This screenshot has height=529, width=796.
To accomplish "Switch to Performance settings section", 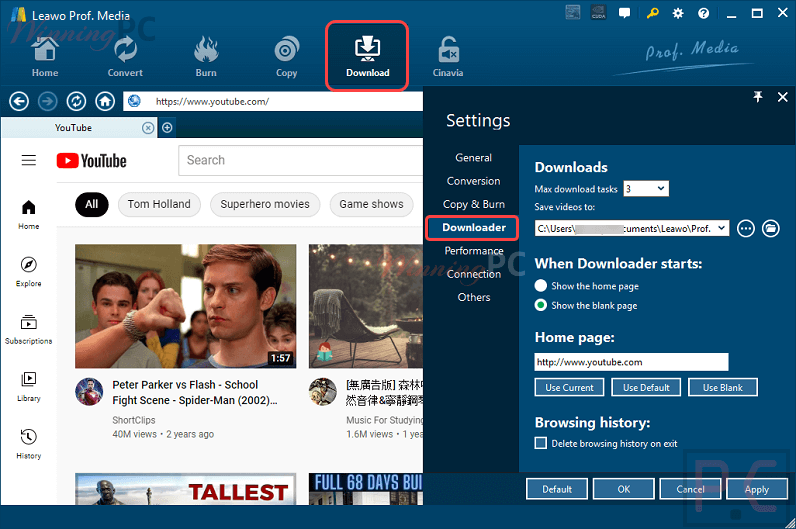I will pos(473,251).
